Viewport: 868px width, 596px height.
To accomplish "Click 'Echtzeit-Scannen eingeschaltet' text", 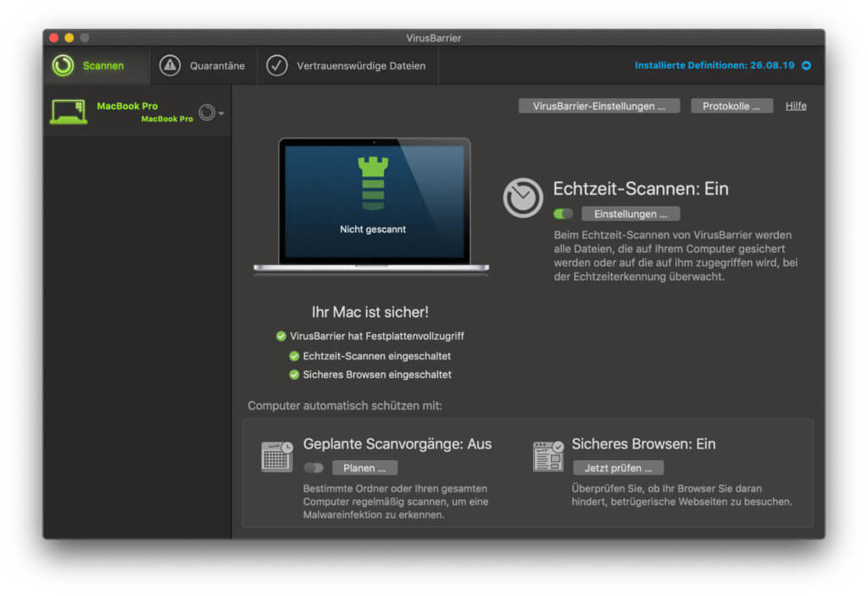I will click(376, 356).
